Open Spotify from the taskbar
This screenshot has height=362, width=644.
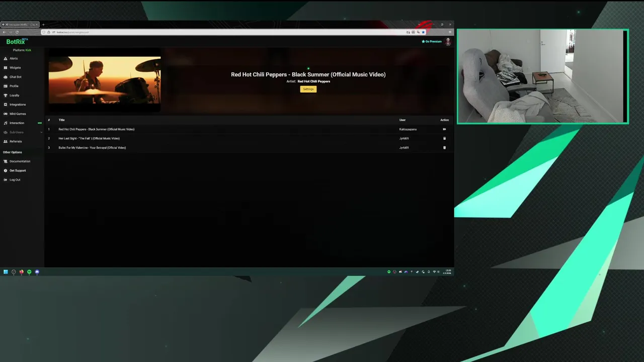click(29, 272)
